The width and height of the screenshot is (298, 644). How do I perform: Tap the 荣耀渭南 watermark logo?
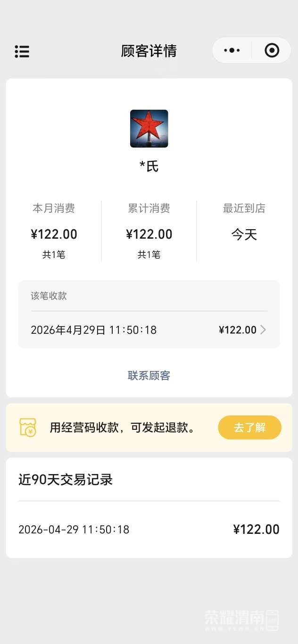coord(241,620)
